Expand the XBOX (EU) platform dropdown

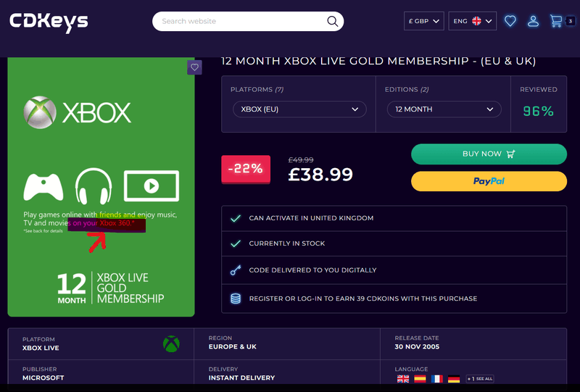pos(299,109)
